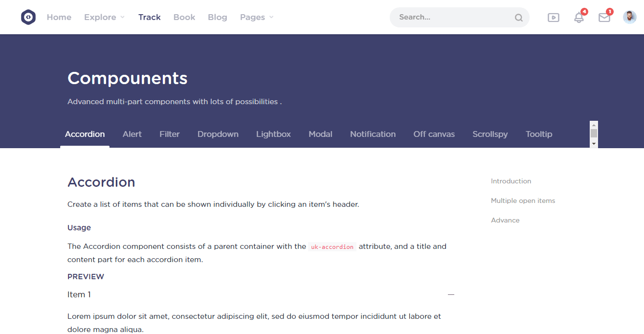Select the Lightbox tab
Image resolution: width=644 pixels, height=334 pixels.
point(273,134)
